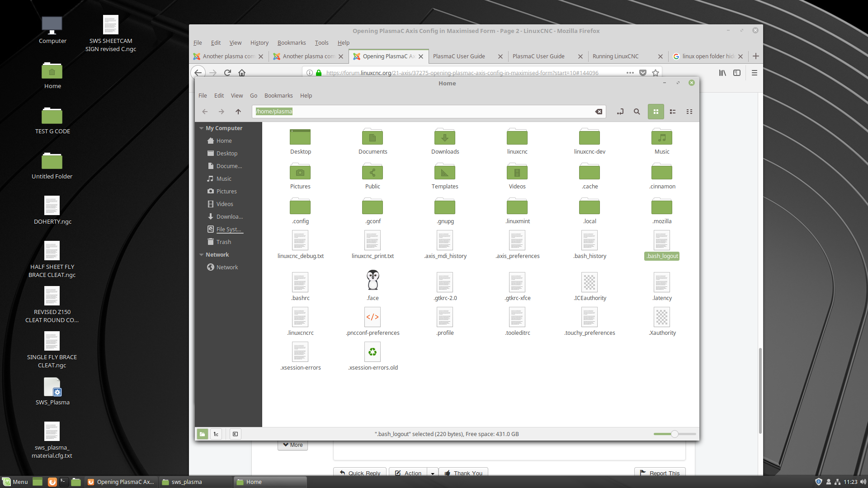
Task: Toggle location entry path button
Action: click(620, 112)
